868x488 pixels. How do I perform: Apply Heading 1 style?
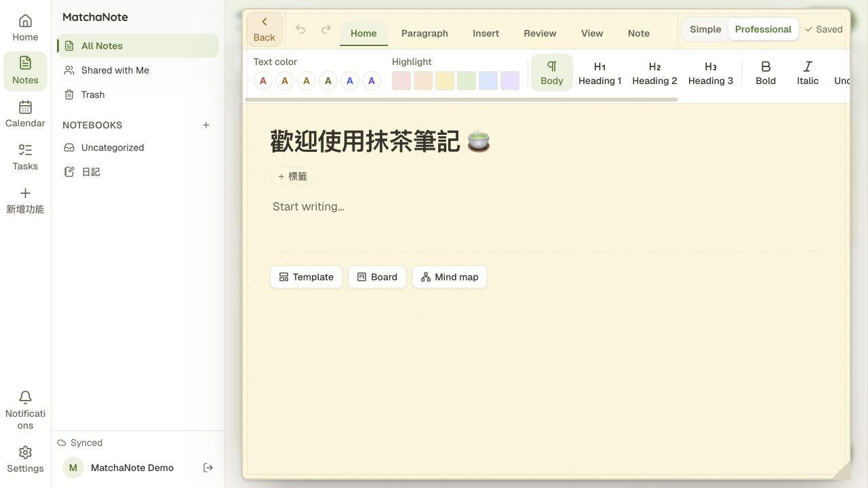600,73
